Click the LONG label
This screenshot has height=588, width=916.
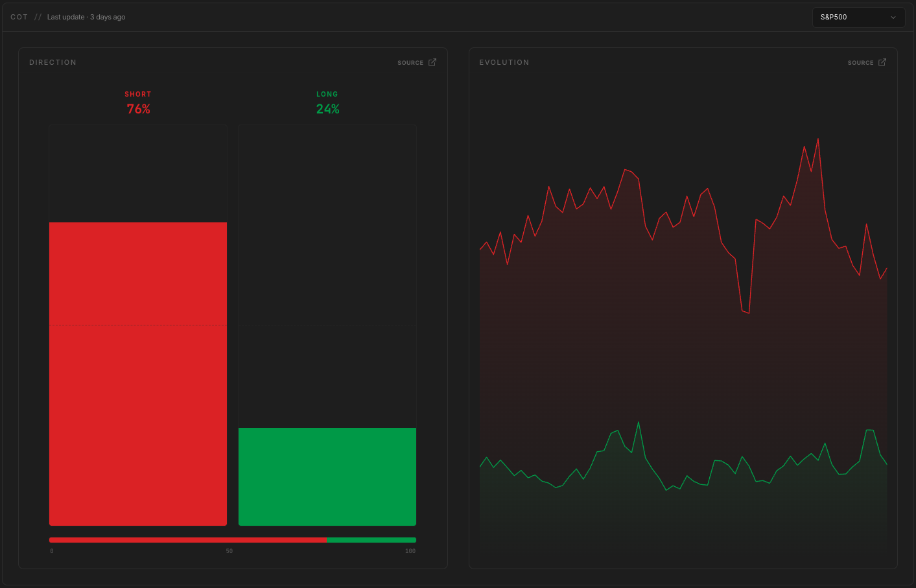point(327,95)
